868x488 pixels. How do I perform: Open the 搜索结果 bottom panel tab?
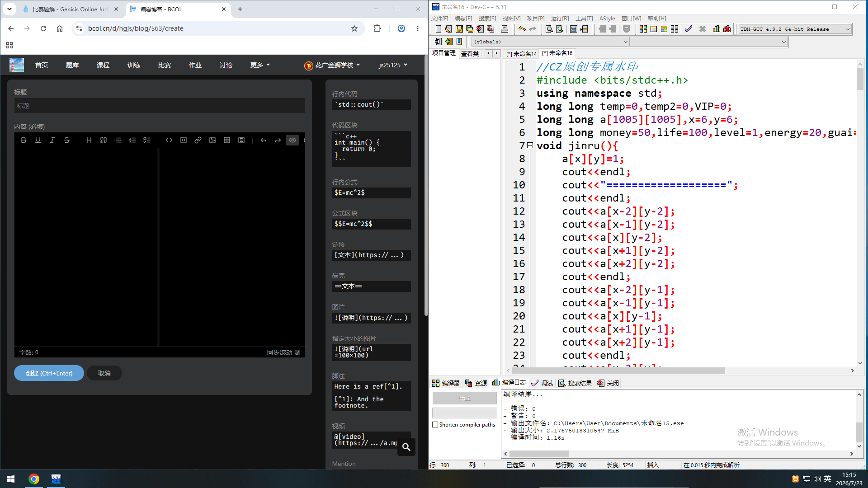[x=575, y=383]
